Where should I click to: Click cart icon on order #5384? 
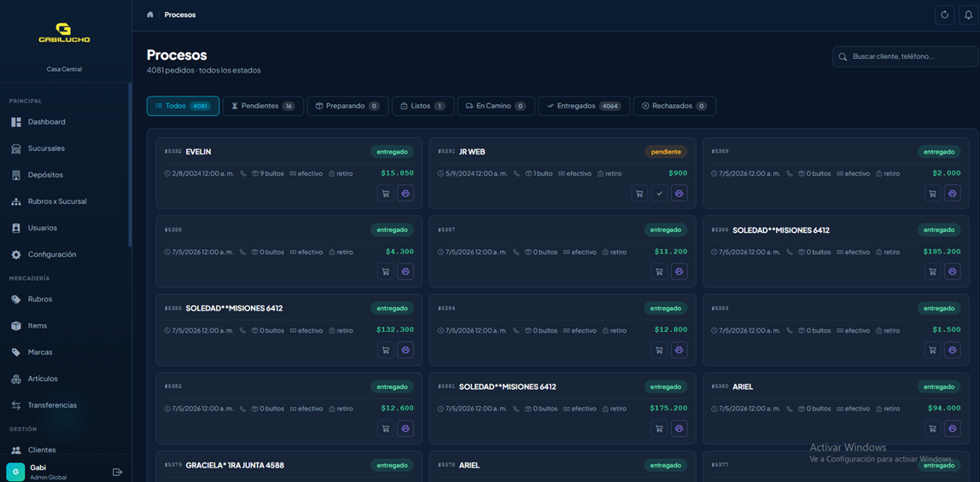point(659,350)
